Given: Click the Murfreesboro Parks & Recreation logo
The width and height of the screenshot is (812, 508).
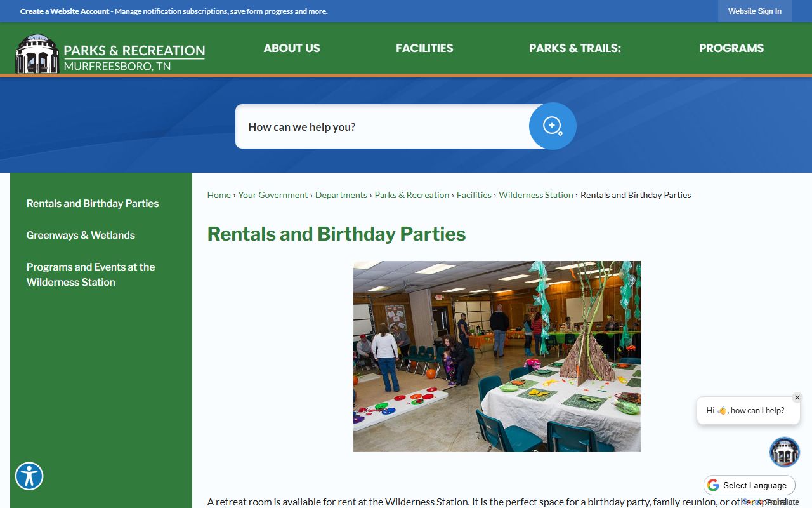Looking at the screenshot, I should (x=110, y=54).
